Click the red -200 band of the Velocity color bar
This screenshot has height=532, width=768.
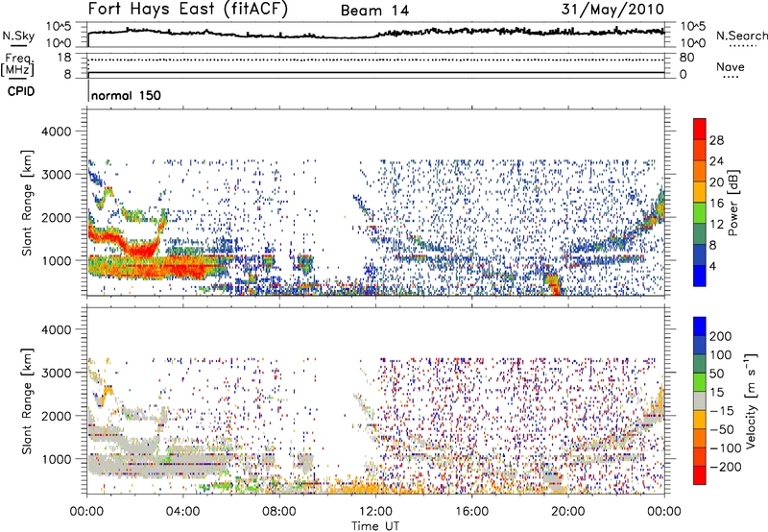(x=700, y=475)
